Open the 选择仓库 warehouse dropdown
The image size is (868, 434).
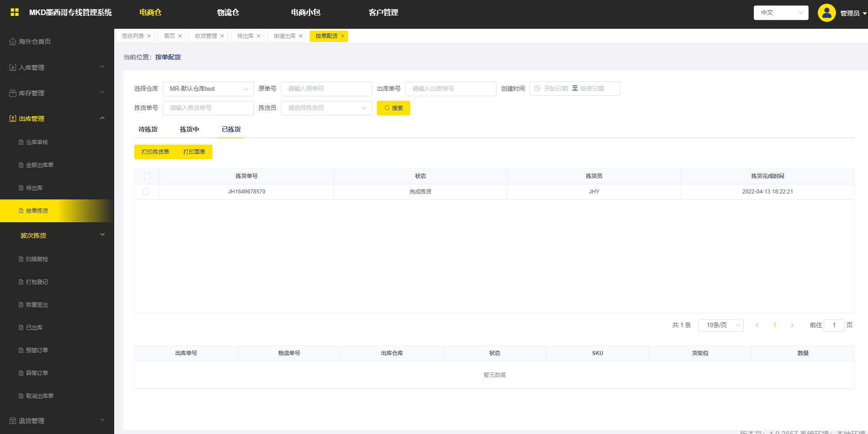click(208, 89)
